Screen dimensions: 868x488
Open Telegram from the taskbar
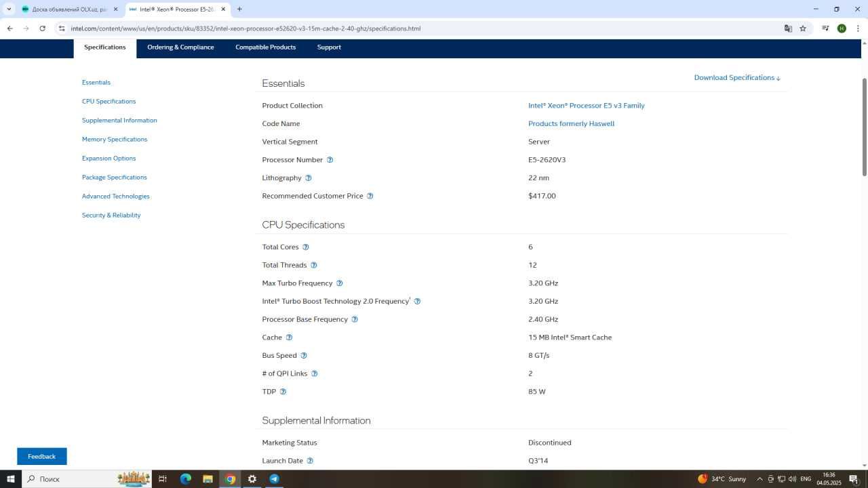point(275,479)
